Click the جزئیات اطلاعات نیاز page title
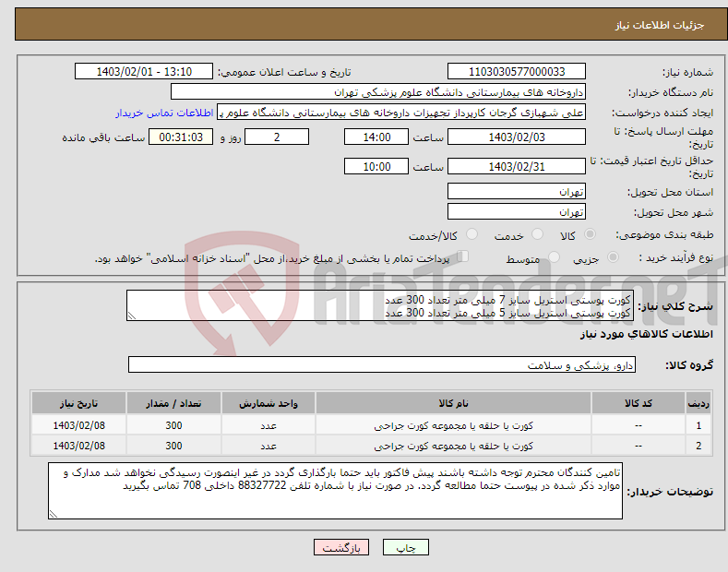The width and height of the screenshot is (728, 572). pos(660,25)
